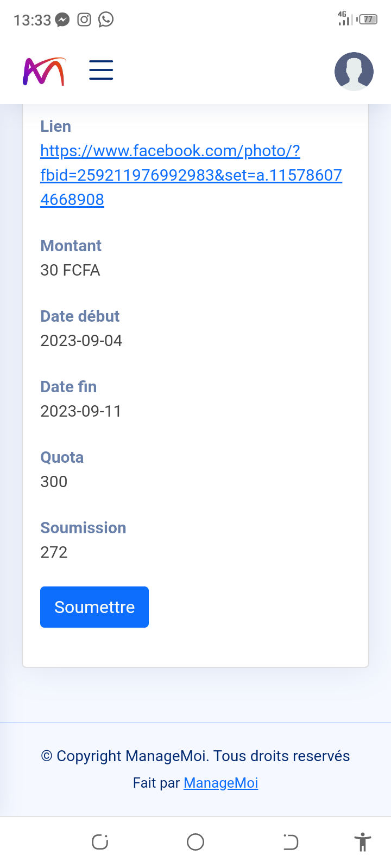Tap the Instagram notification icon

[x=84, y=20]
